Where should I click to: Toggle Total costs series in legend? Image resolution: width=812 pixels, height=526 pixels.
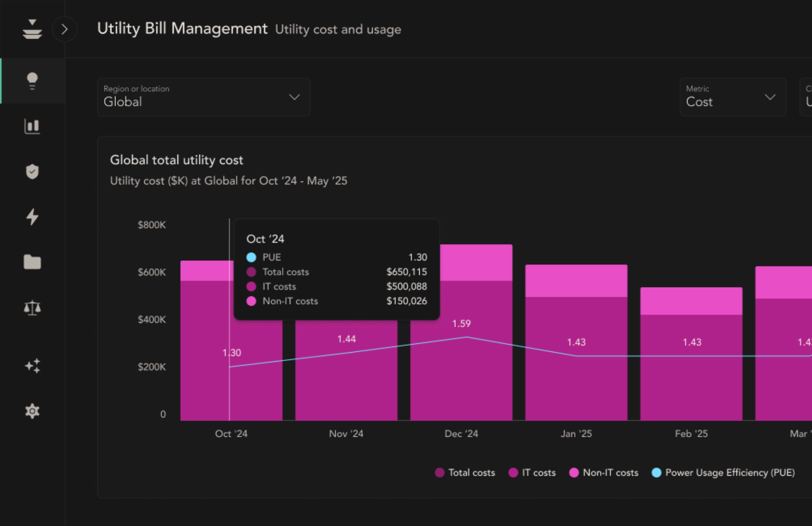click(465, 473)
